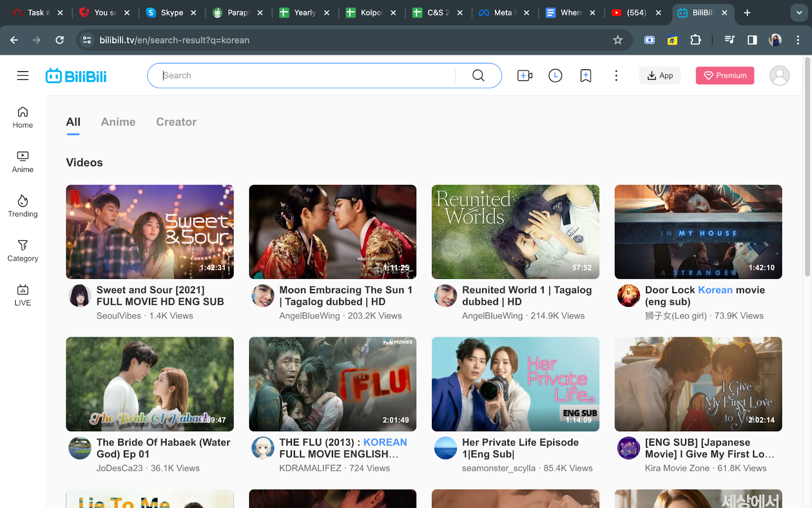The width and height of the screenshot is (812, 508).
Task: Open the browser extensions puzzle icon
Action: click(696, 40)
